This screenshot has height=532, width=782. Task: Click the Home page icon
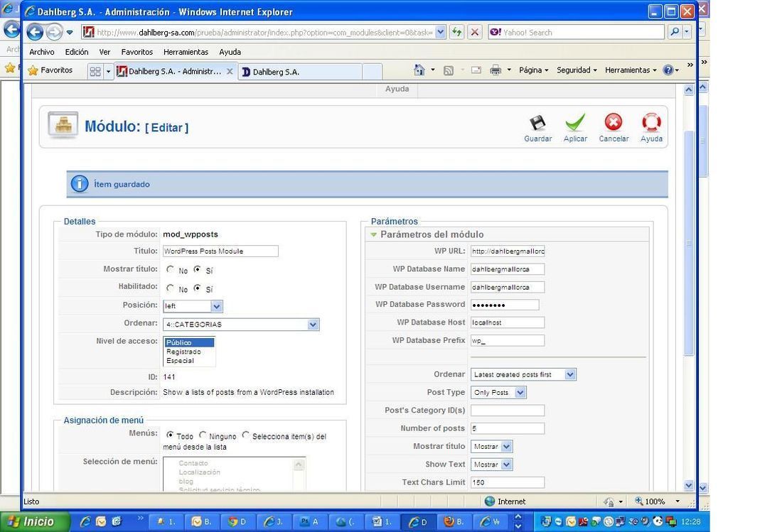coord(419,70)
